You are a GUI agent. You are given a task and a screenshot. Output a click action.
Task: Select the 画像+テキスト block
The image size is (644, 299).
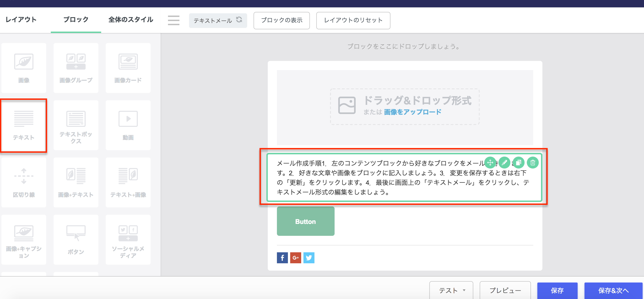(x=76, y=182)
